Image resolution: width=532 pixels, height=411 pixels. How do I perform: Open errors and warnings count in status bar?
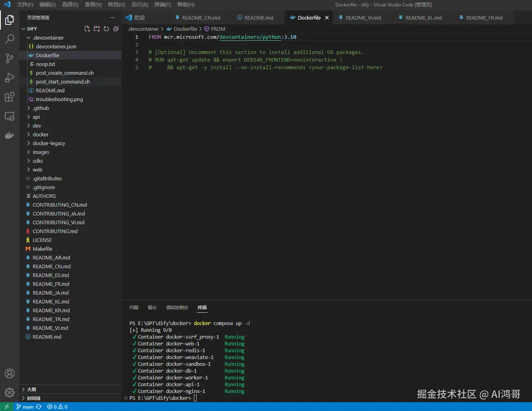(57, 407)
